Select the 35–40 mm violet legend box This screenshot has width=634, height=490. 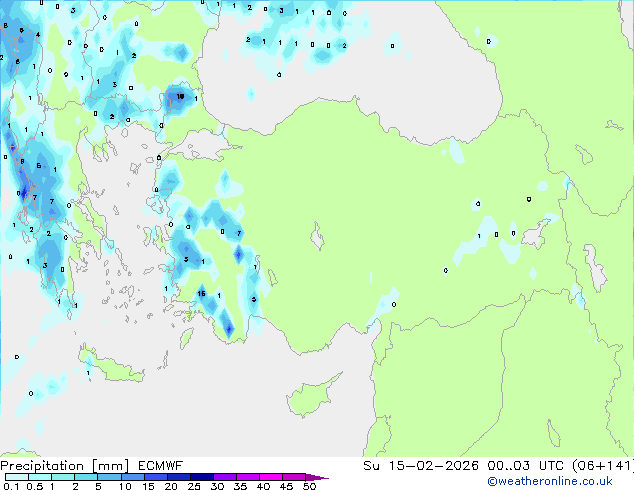tap(247, 477)
